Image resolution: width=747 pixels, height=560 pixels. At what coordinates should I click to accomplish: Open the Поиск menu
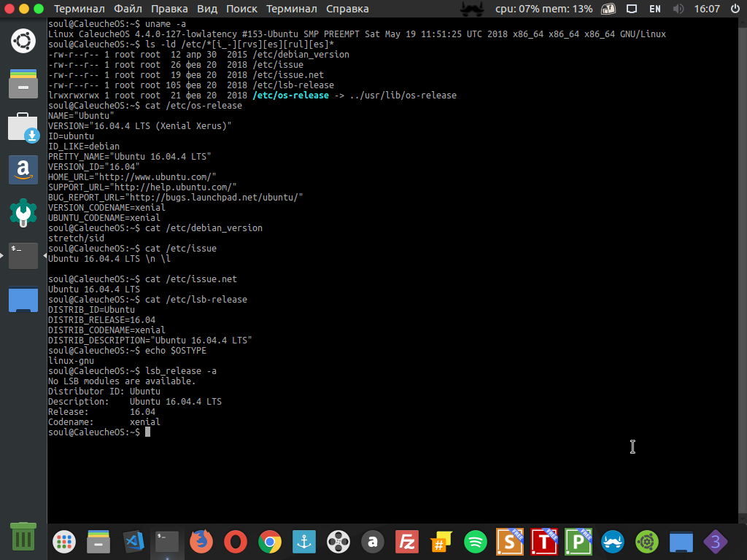tap(241, 9)
